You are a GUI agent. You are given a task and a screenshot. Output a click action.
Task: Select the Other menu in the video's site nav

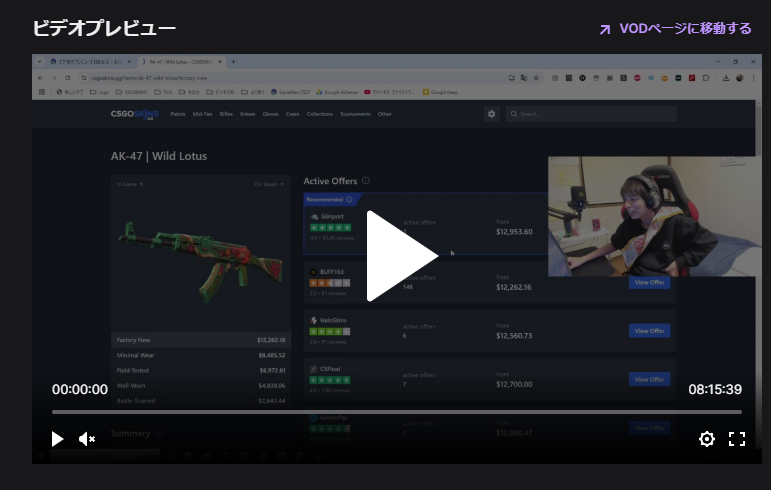385,114
